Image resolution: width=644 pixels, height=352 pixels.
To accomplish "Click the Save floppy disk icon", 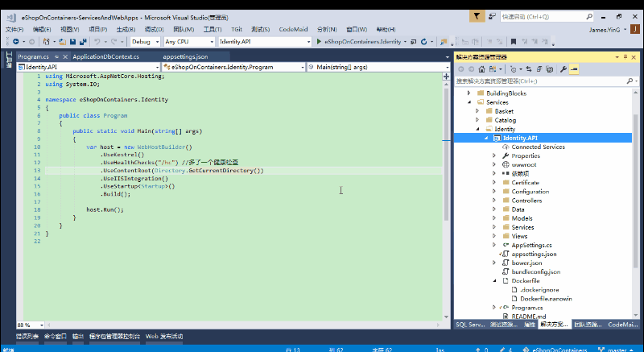I will point(72,42).
